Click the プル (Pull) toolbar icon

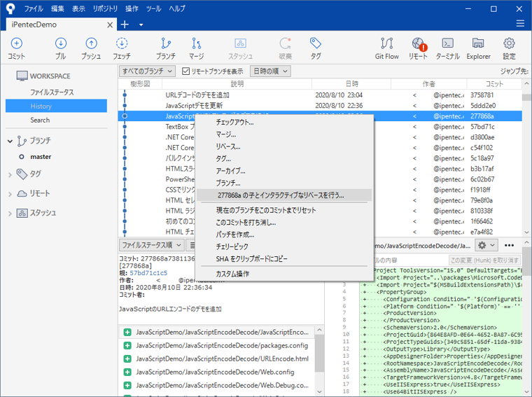pos(61,48)
